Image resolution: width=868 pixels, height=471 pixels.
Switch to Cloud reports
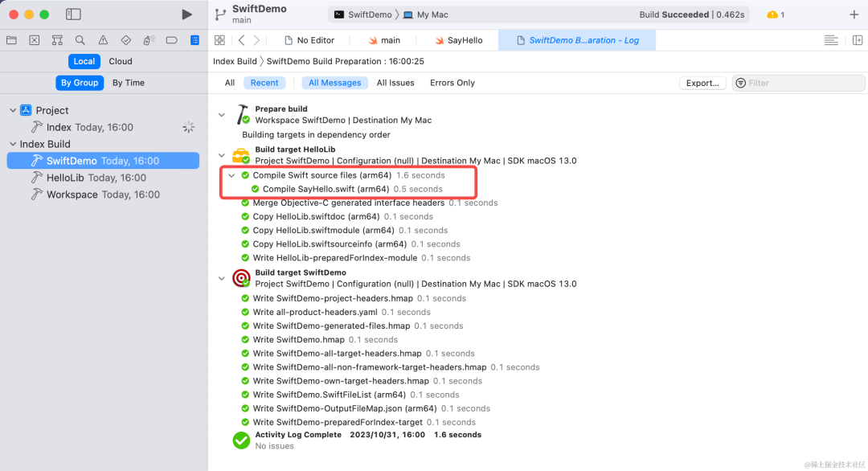pyautogui.click(x=120, y=61)
